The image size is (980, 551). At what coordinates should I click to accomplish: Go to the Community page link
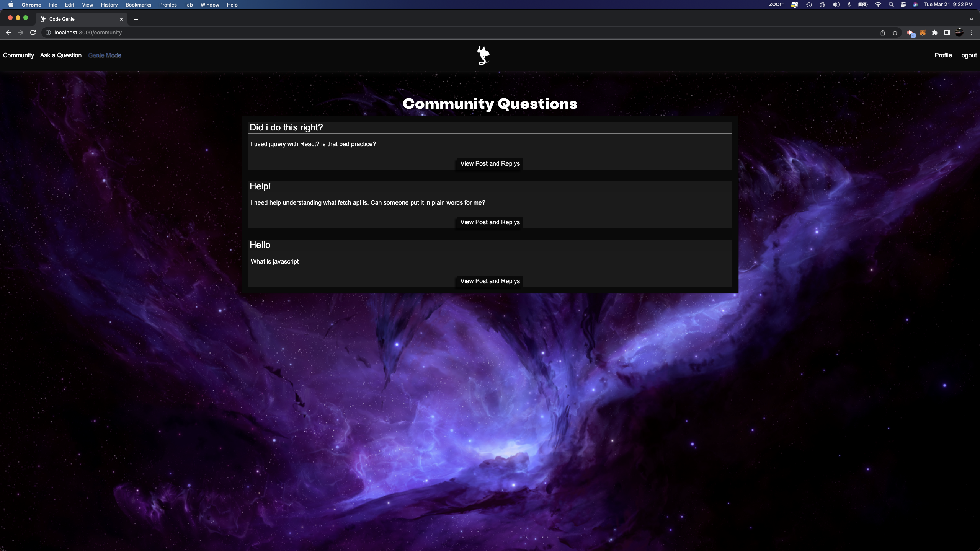18,55
